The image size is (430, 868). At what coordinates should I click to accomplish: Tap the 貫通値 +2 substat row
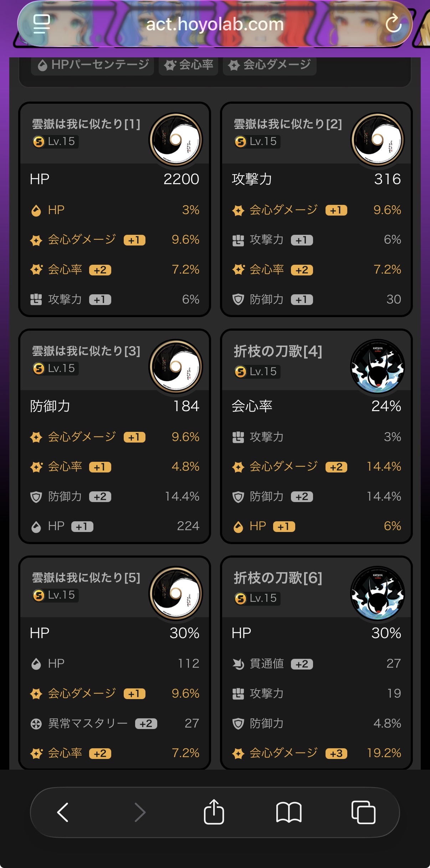pos(316,663)
